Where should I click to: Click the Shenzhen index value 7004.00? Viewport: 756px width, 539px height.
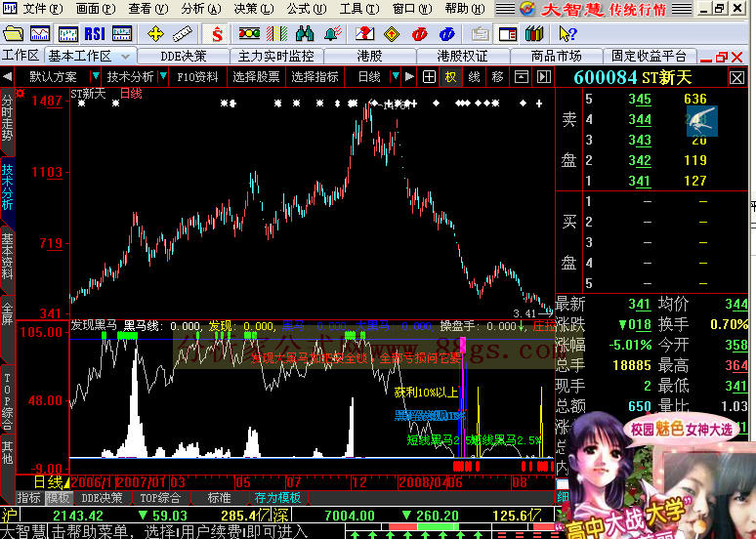coord(350,516)
